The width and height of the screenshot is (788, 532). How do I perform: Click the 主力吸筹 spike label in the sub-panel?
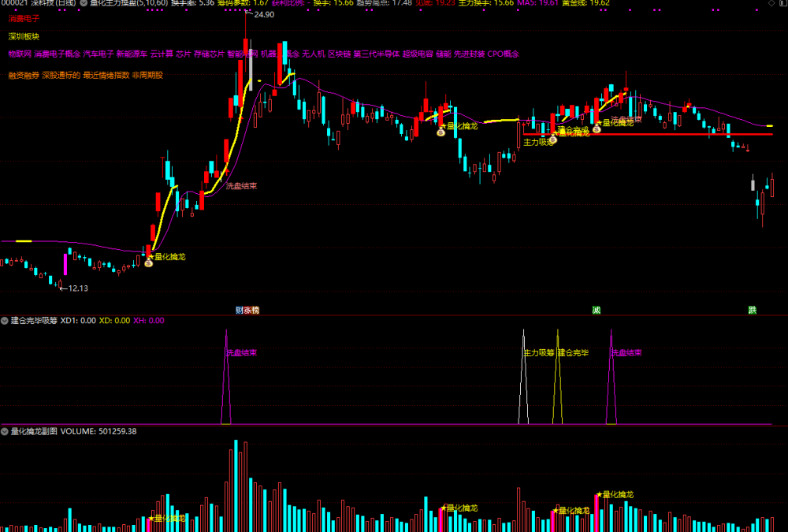[x=539, y=353]
